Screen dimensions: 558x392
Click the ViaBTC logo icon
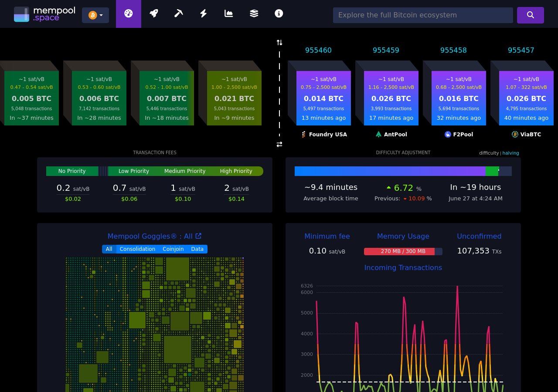[x=515, y=135]
